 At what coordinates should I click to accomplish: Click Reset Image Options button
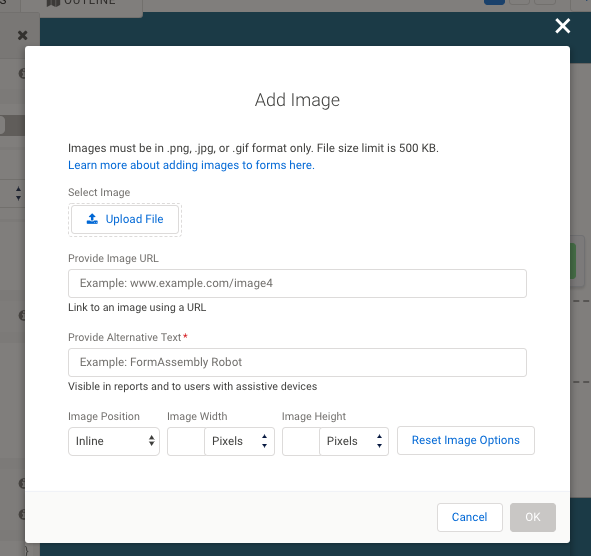466,440
